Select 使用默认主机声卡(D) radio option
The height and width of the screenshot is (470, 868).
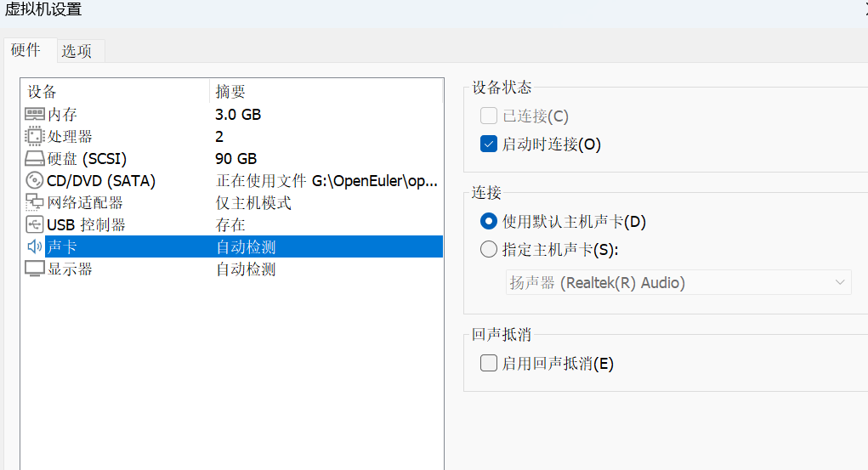[x=489, y=222]
